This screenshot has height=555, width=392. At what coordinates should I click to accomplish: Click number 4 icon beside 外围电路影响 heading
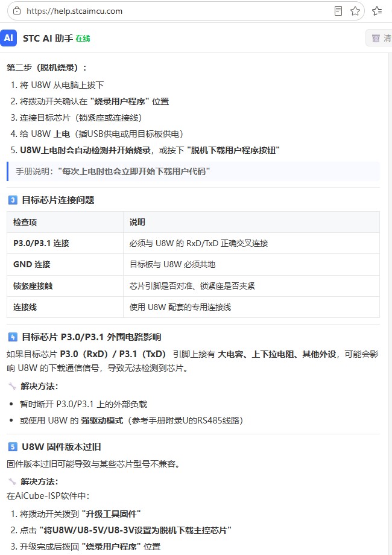tap(13, 337)
